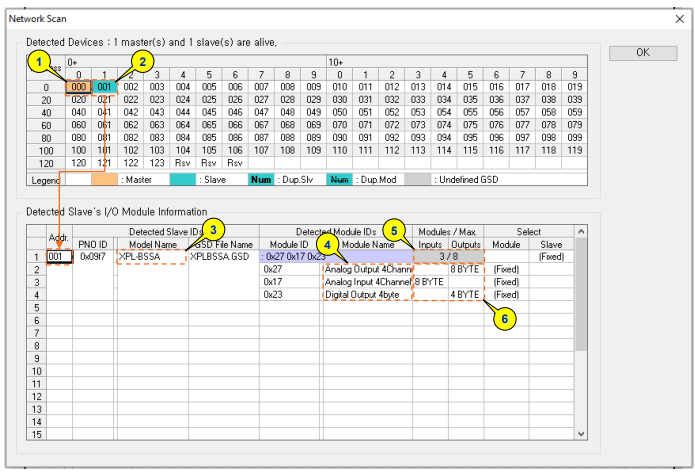Select master address cell 000
Image resolution: width=695 pixels, height=476 pixels.
pyautogui.click(x=76, y=87)
